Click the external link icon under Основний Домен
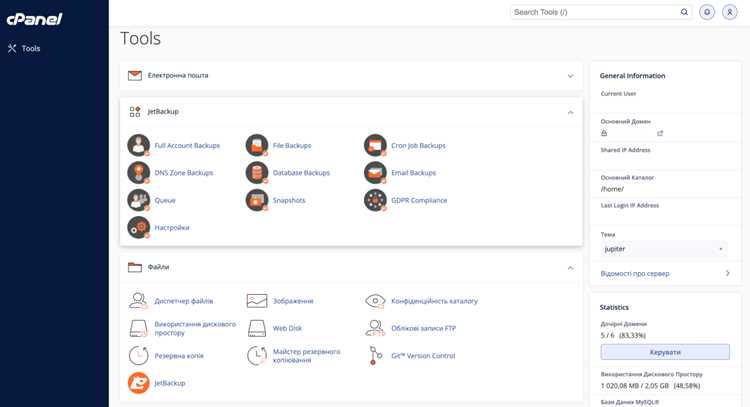This screenshot has width=750, height=407. 660,133
